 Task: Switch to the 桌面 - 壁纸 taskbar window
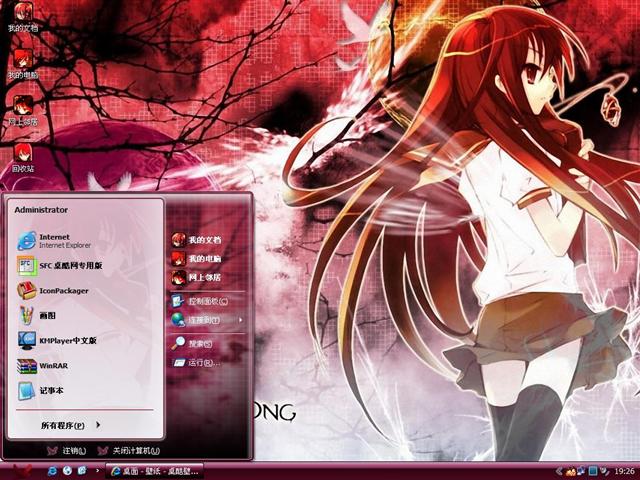click(154, 471)
